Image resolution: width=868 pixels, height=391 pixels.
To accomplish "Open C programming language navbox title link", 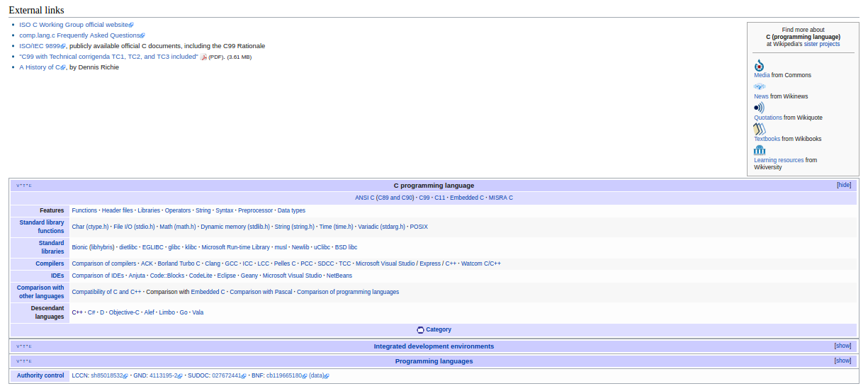I will coord(434,186).
